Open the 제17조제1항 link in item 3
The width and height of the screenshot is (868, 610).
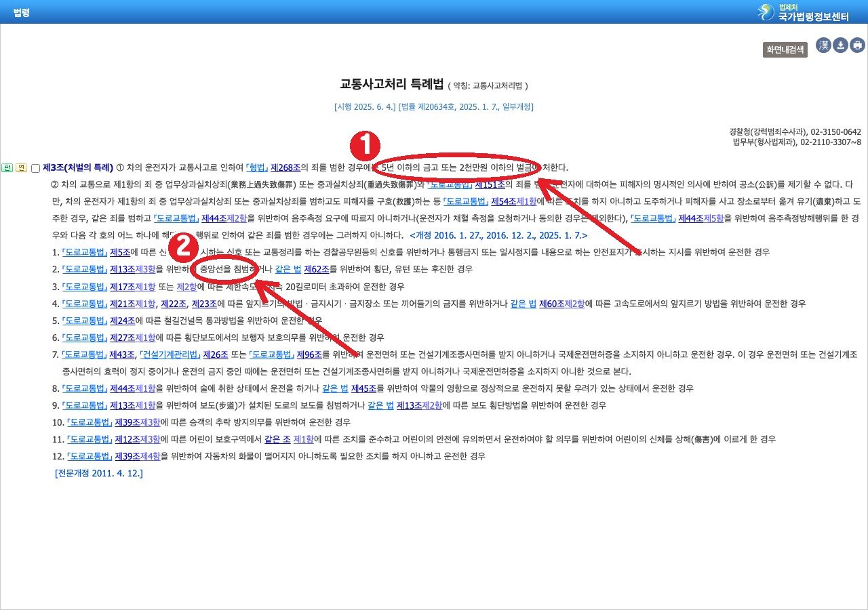[x=132, y=287]
